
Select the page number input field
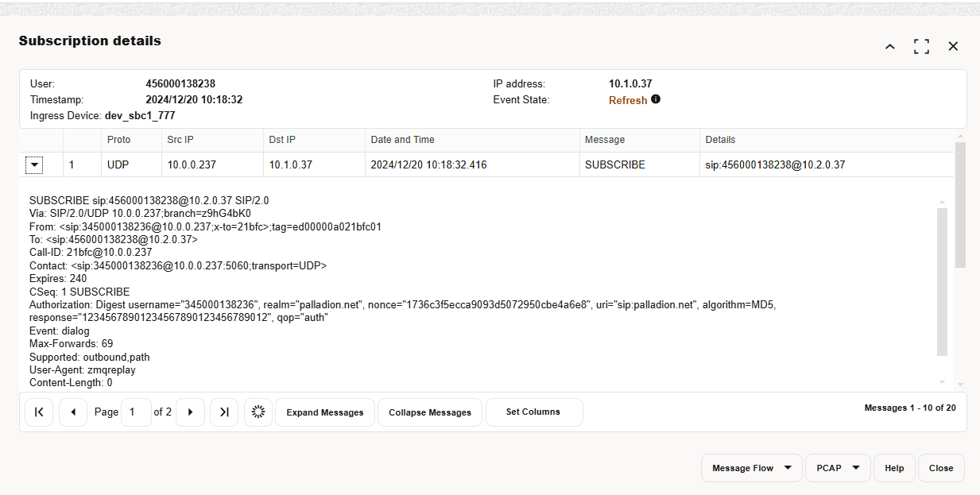point(136,412)
